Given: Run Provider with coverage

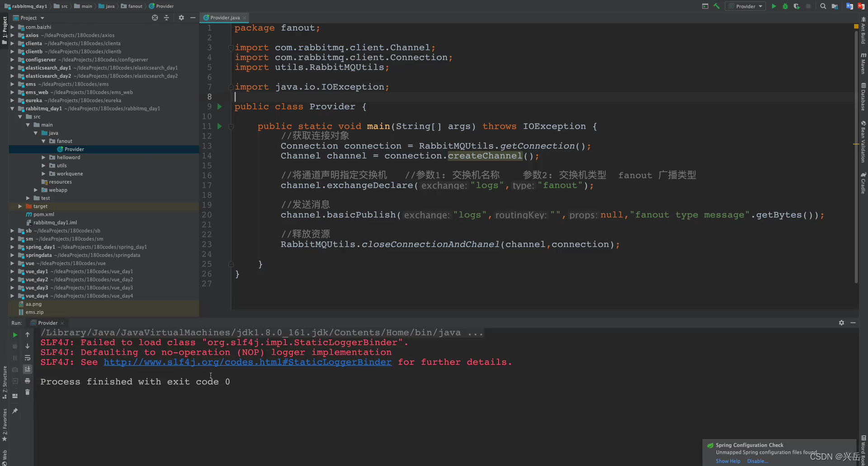Looking at the screenshot, I should [797, 6].
